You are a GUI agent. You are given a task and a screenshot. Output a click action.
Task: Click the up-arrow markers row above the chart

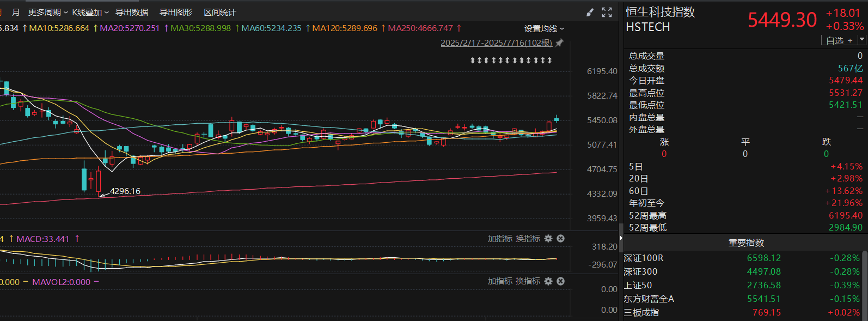click(x=511, y=60)
